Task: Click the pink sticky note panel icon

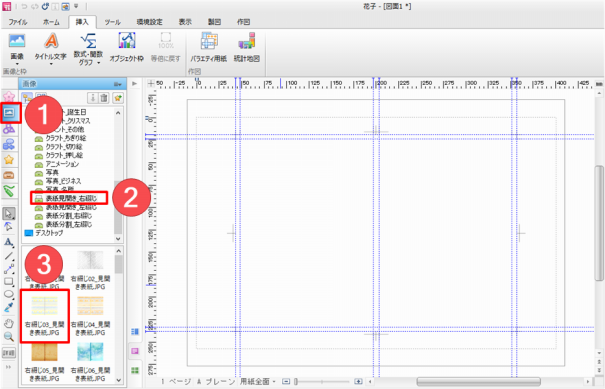Action: click(x=135, y=351)
